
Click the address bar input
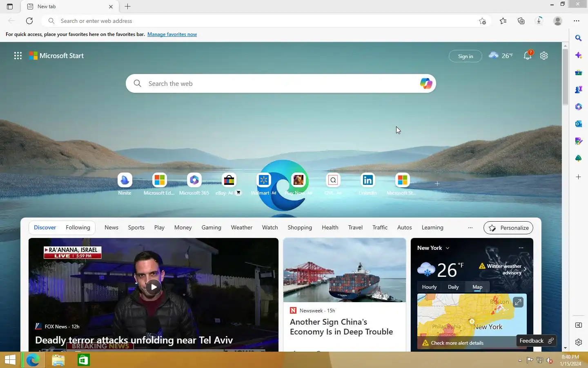point(265,21)
